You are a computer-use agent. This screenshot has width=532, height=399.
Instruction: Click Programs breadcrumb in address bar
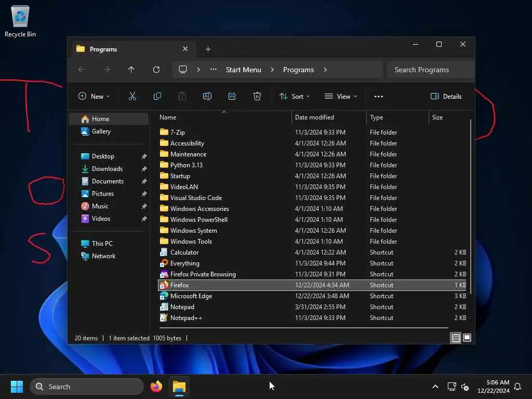[x=298, y=70]
